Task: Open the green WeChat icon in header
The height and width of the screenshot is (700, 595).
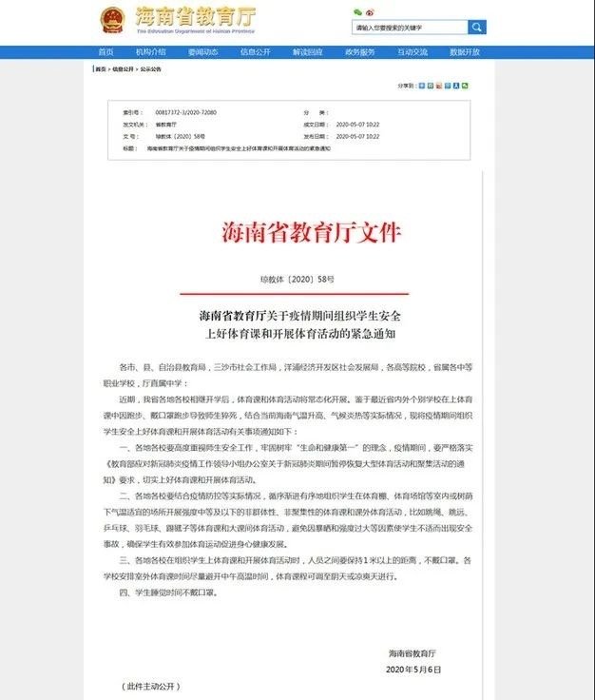Action: (x=357, y=12)
